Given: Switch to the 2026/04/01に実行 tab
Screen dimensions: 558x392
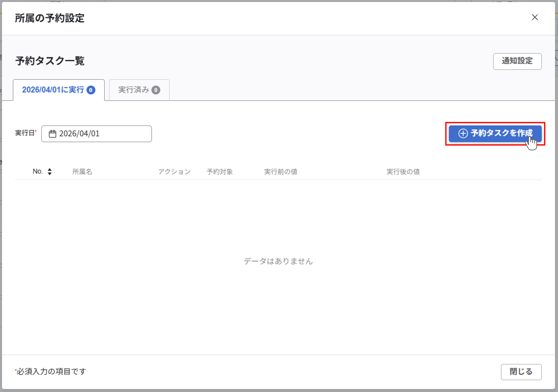Looking at the screenshot, I should 53,90.
